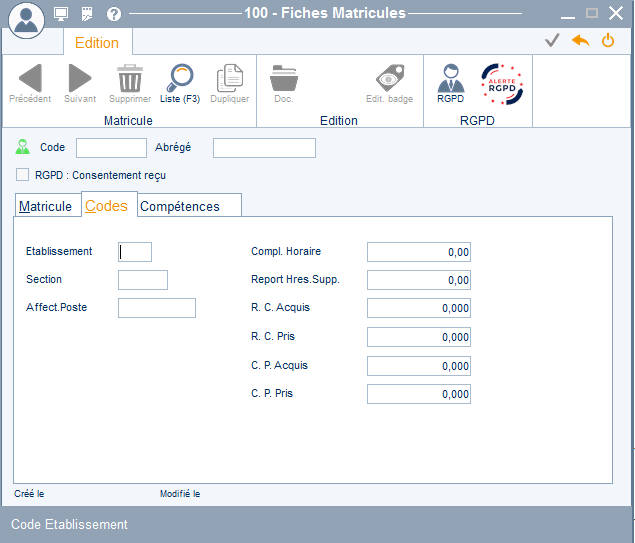Click the film clip icon in title bar
This screenshot has width=635, height=543.
point(87,14)
